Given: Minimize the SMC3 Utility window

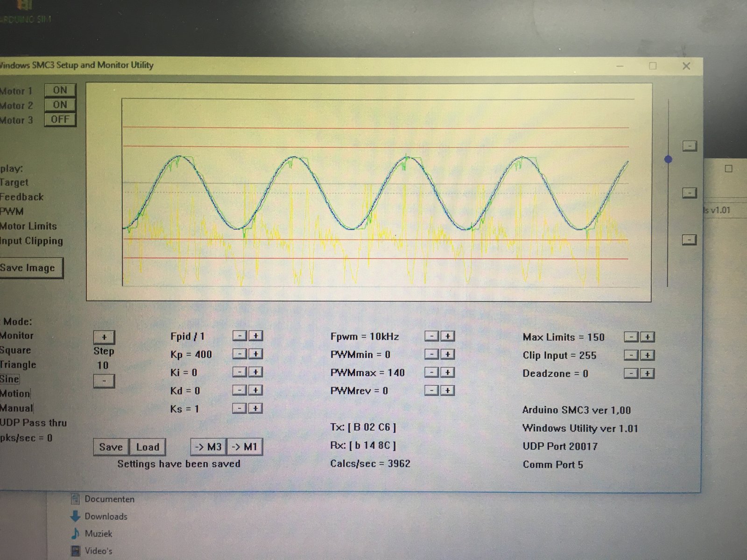Looking at the screenshot, I should coord(620,66).
